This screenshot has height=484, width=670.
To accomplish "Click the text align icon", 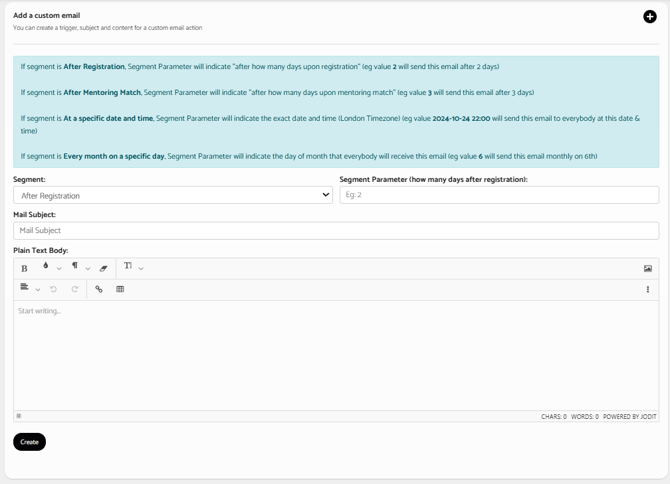I will point(24,287).
